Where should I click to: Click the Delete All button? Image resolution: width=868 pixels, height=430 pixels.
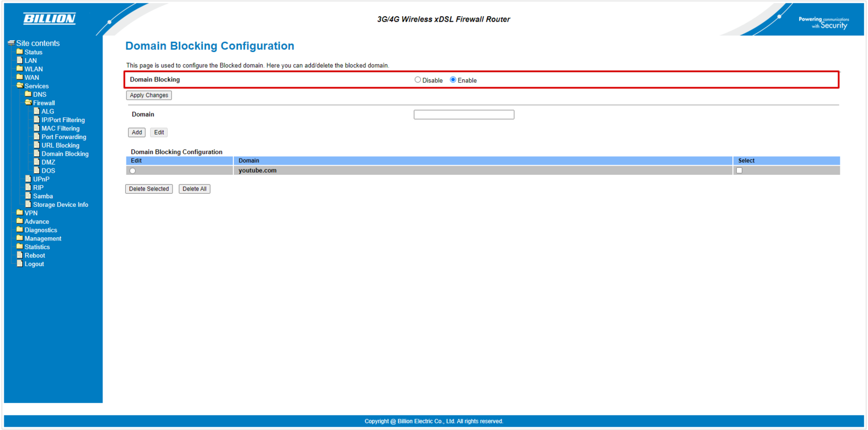click(x=194, y=189)
